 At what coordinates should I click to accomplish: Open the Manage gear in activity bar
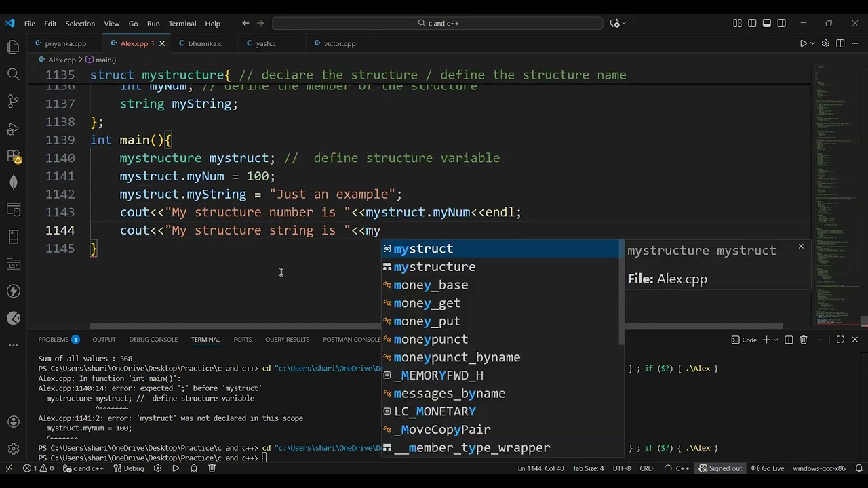click(x=13, y=449)
